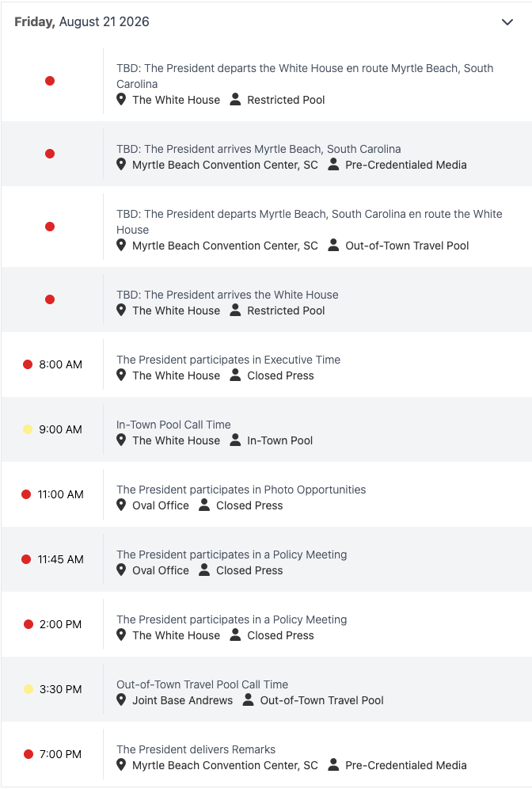Click the red dot beside 7:00 PM
This screenshot has width=532, height=789.
pyautogui.click(x=28, y=754)
